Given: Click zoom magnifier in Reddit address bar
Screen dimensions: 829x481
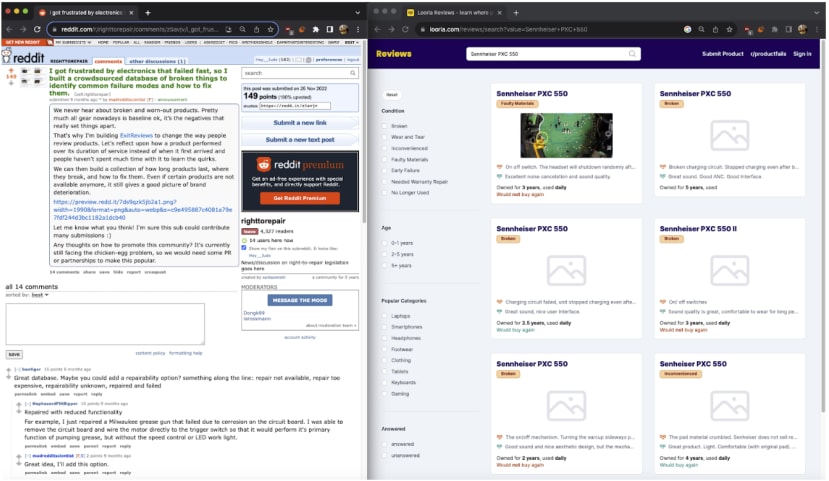Looking at the screenshot, I should (x=242, y=29).
